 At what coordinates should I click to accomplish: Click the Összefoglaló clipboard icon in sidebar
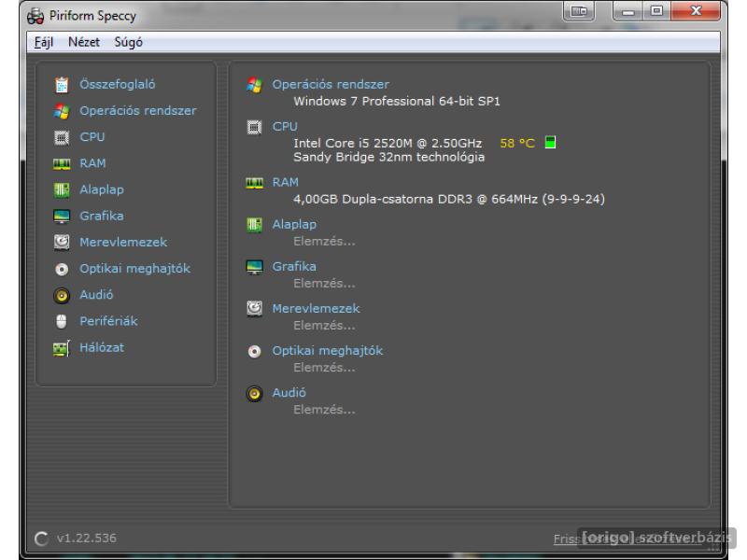tap(62, 85)
